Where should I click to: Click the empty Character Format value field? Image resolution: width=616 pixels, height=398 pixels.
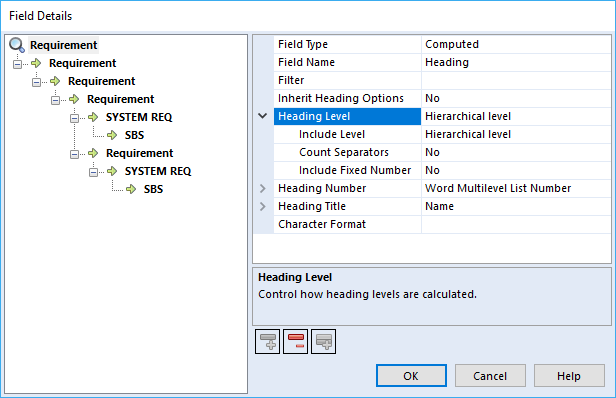pyautogui.click(x=516, y=224)
